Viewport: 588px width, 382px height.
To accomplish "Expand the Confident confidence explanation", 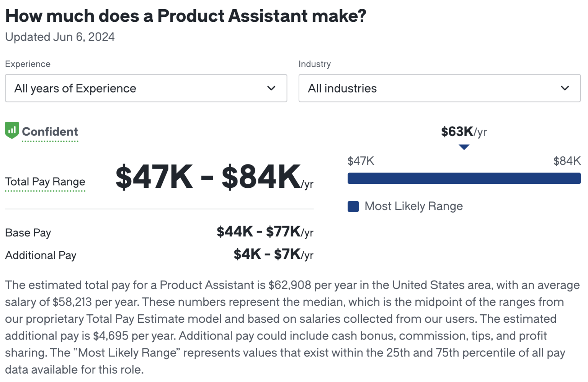I will click(50, 132).
